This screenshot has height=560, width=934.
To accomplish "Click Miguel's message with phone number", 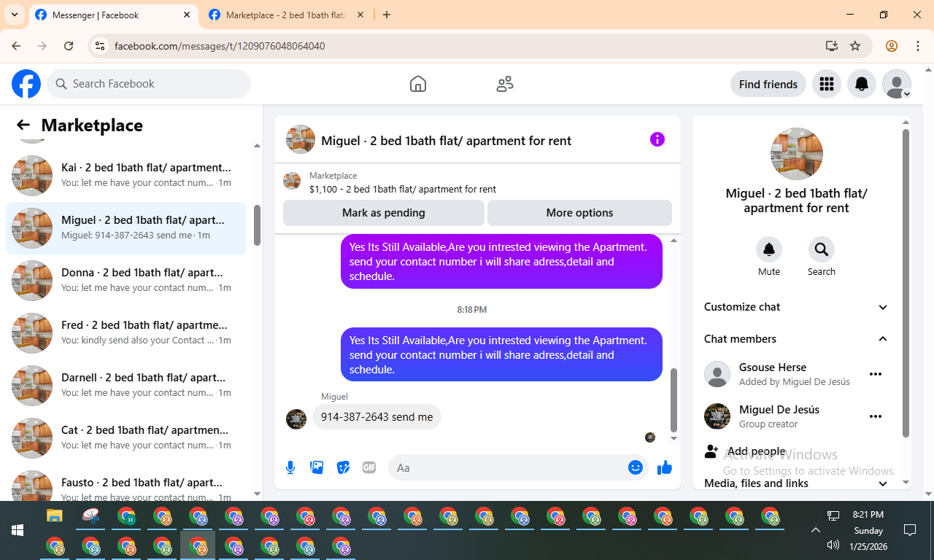I will (x=377, y=417).
